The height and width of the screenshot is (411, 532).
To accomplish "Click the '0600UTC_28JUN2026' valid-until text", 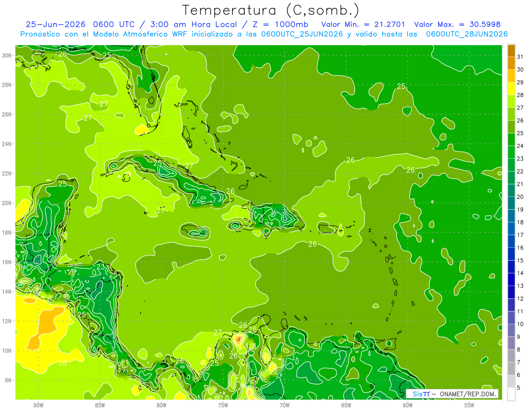I will tap(466, 34).
